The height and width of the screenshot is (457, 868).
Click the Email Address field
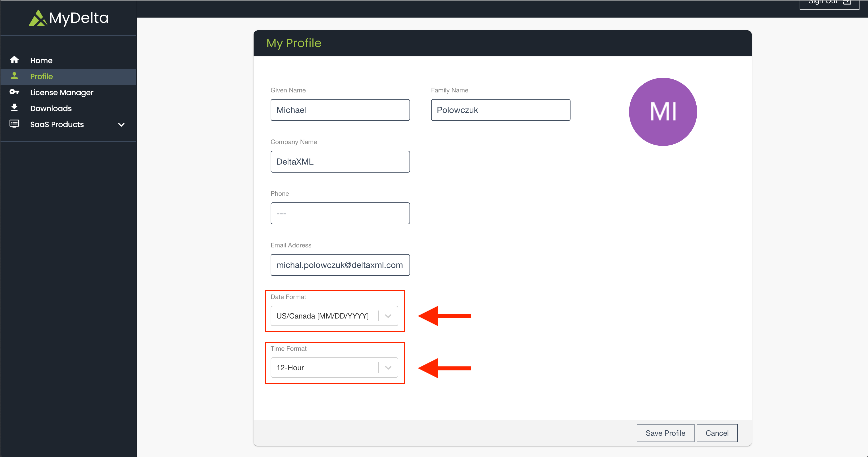pyautogui.click(x=340, y=265)
